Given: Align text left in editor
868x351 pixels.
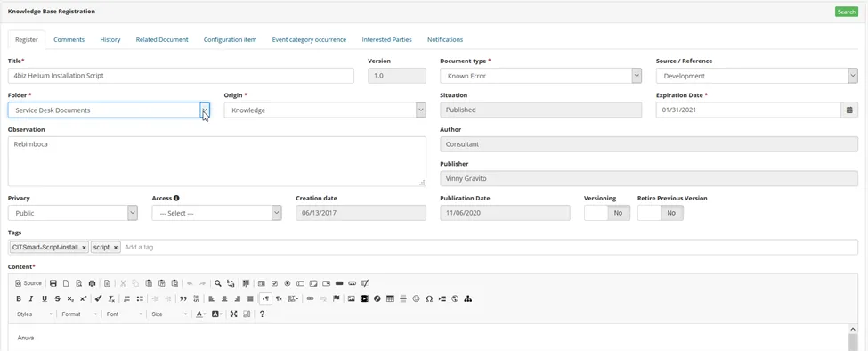Looking at the screenshot, I should 212,298.
